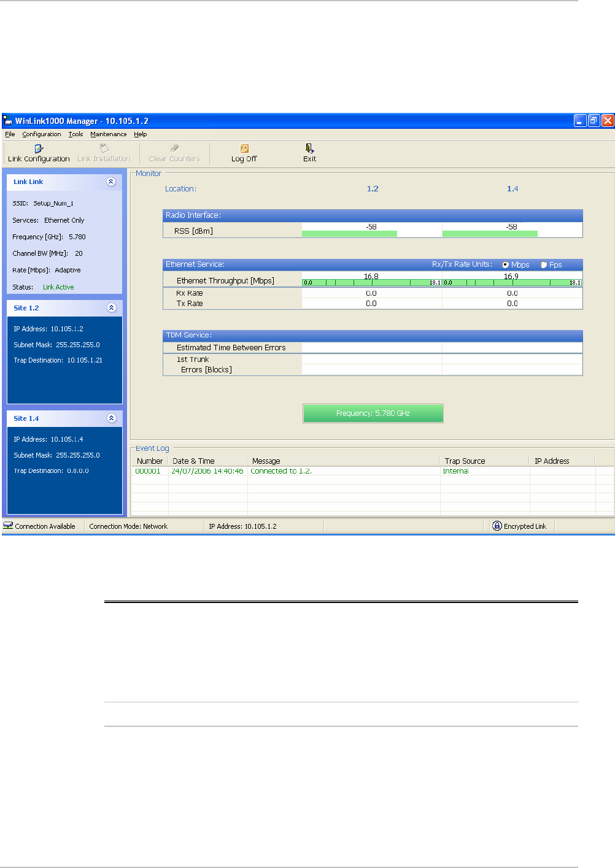This screenshot has height=868, width=615.
Task: Click SSID value Setup_Num_1
Action: (x=53, y=203)
